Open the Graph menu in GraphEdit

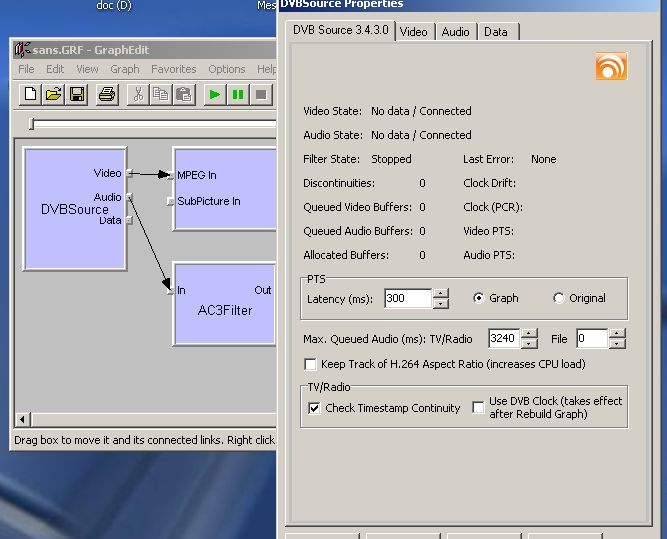click(125, 69)
